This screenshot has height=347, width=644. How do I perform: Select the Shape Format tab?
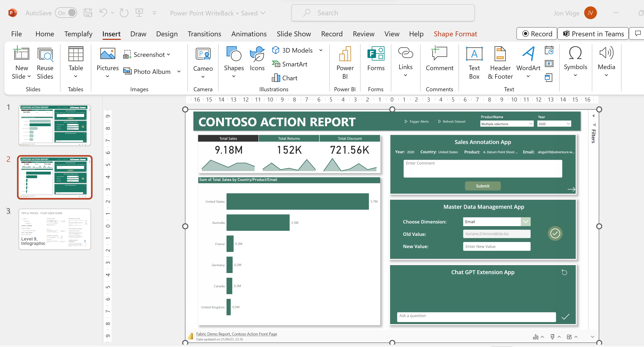point(455,34)
